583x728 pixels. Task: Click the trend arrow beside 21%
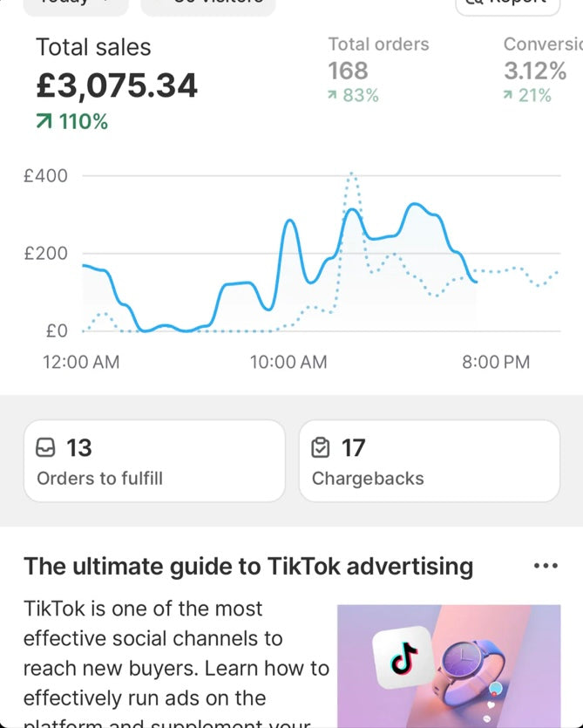pos(508,96)
